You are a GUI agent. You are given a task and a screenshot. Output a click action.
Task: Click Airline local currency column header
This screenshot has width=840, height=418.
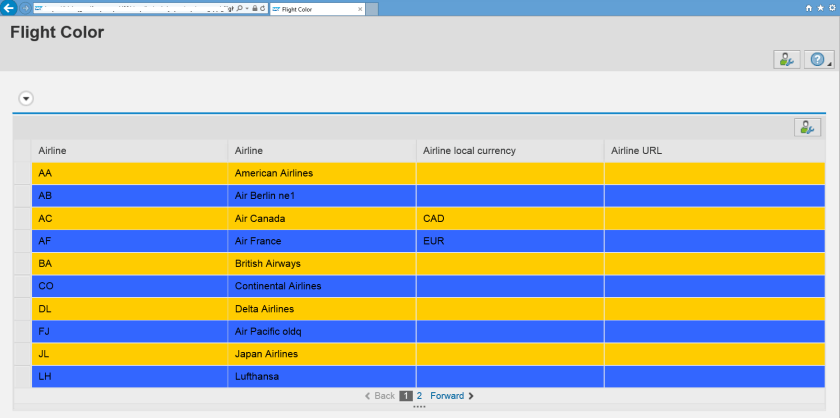click(x=511, y=151)
